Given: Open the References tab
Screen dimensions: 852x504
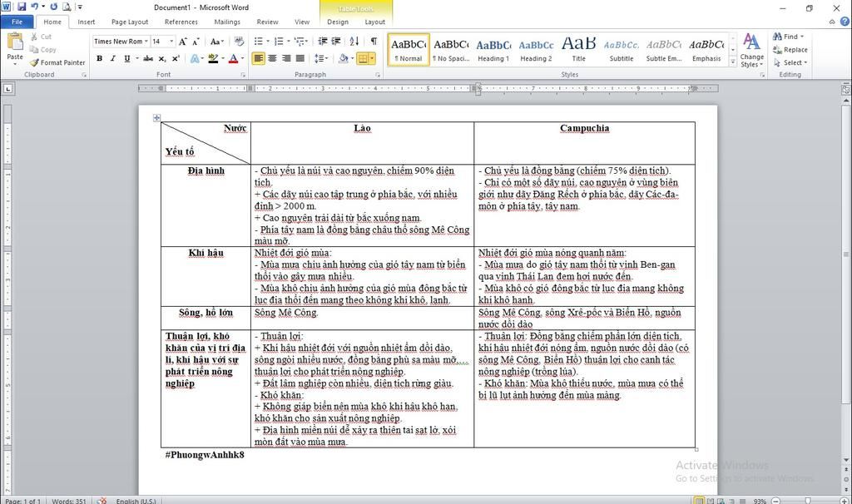Looking at the screenshot, I should [181, 22].
